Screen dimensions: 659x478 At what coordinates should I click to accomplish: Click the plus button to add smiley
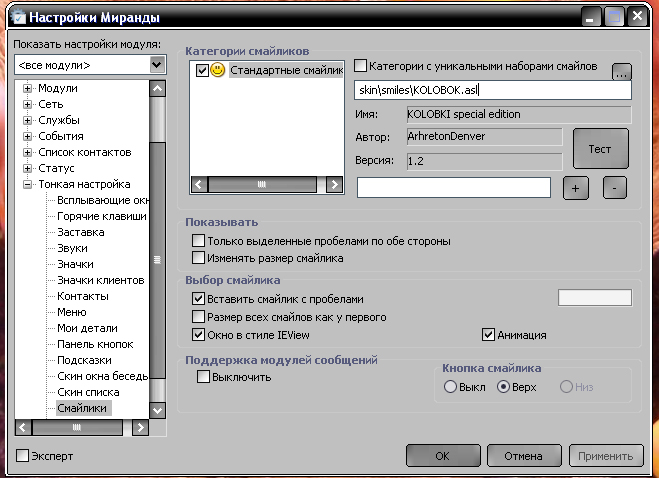point(577,187)
